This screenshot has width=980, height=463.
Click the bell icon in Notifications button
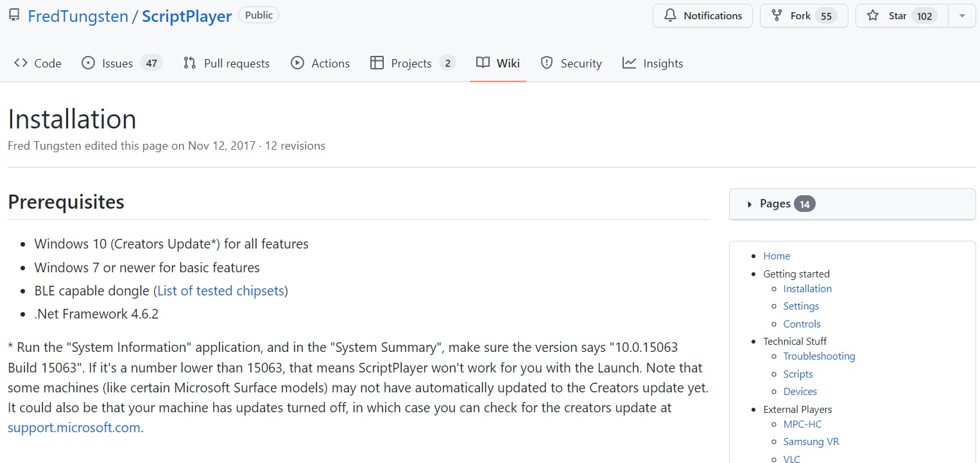[670, 15]
